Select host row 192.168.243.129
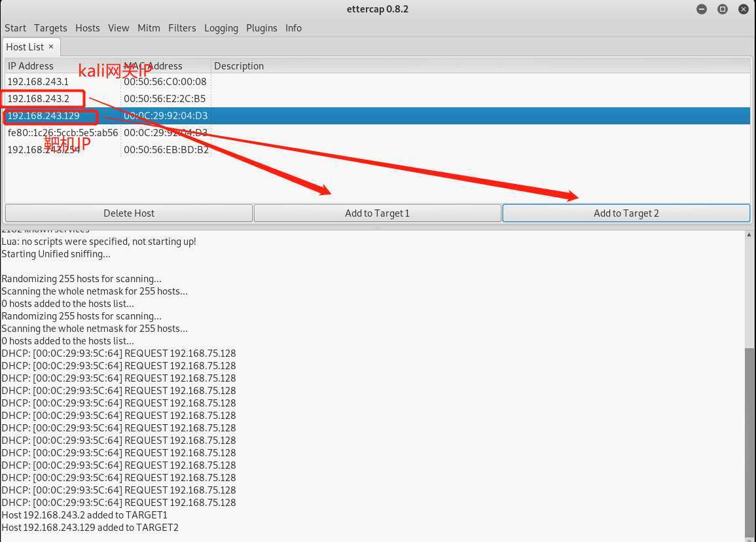Image resolution: width=756 pixels, height=542 pixels. (x=378, y=116)
